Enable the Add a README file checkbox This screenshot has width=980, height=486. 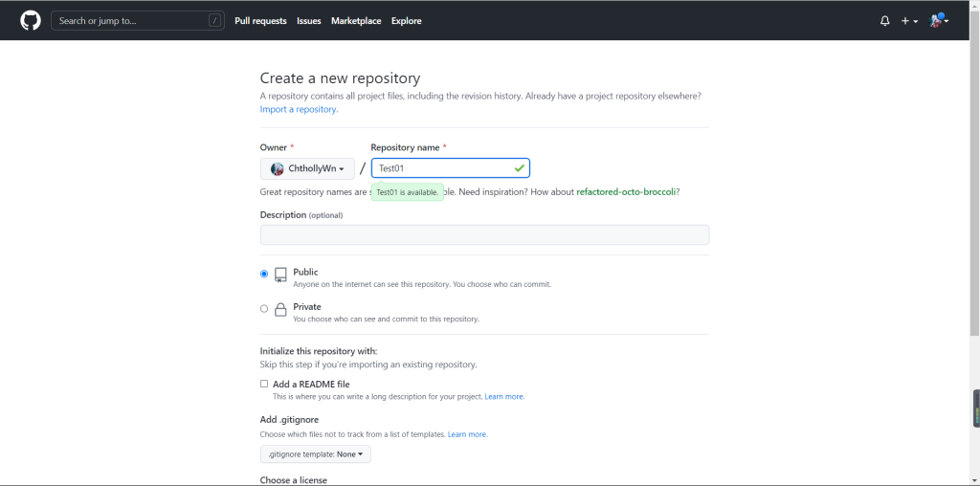pos(264,384)
